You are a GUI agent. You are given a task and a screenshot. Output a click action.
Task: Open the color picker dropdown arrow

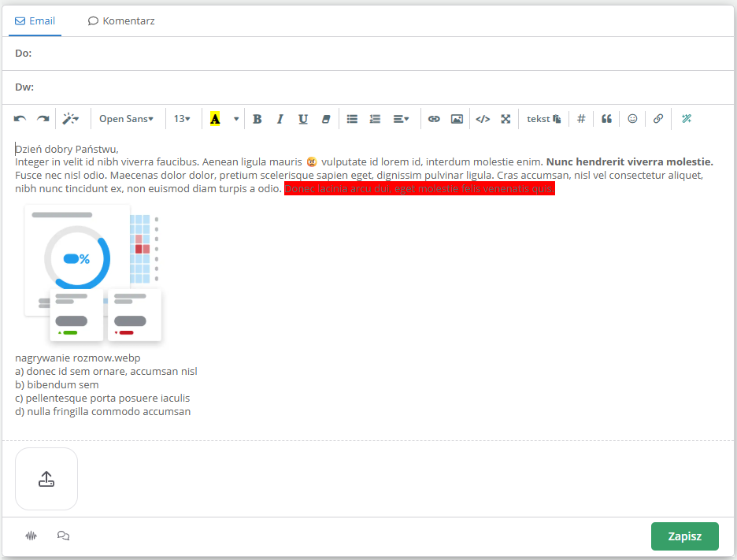tap(236, 119)
